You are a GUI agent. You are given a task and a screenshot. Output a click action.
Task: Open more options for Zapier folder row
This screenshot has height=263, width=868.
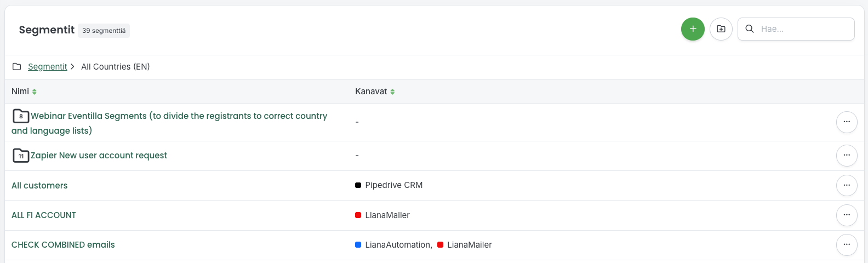pos(847,156)
